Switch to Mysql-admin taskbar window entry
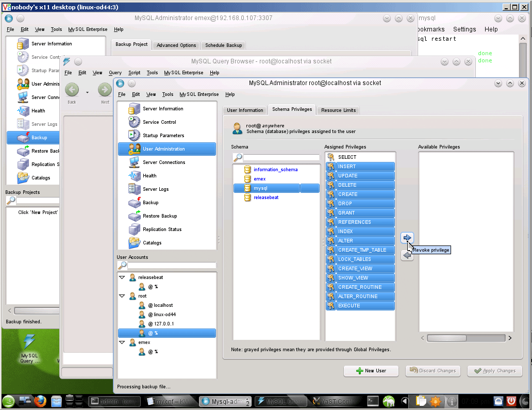 tap(226, 402)
